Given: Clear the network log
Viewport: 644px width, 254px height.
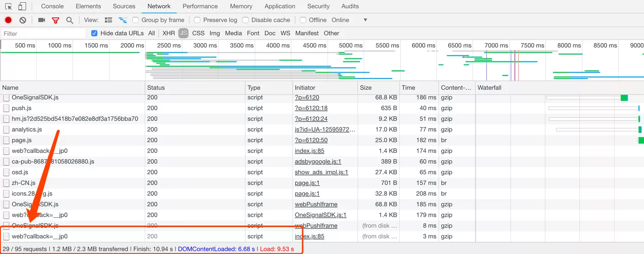Looking at the screenshot, I should pyautogui.click(x=23, y=20).
